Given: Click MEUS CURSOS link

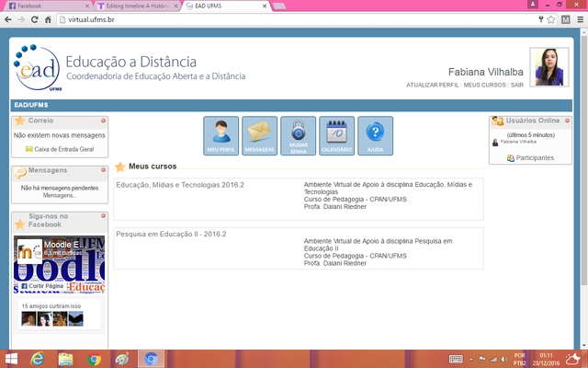Looking at the screenshot, I should (x=484, y=86).
